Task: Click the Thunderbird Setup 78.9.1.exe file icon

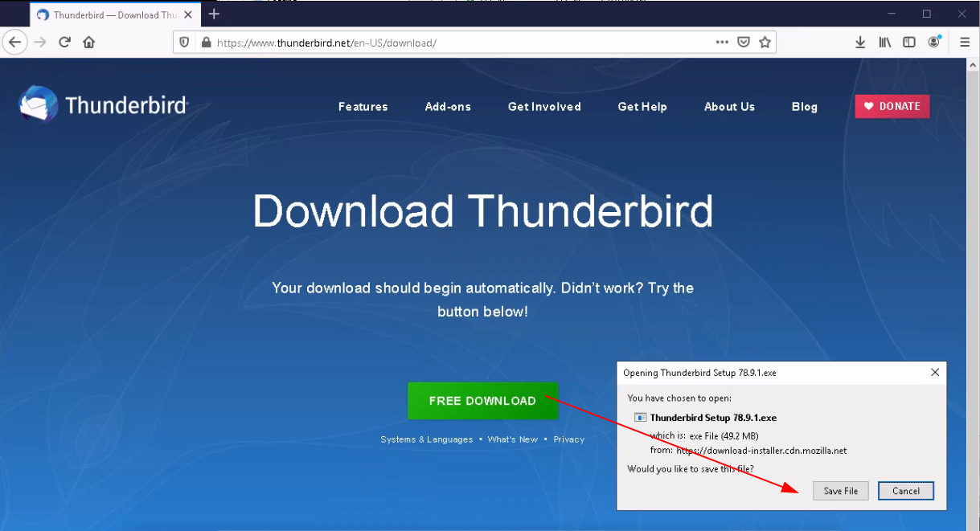Action: coord(640,418)
